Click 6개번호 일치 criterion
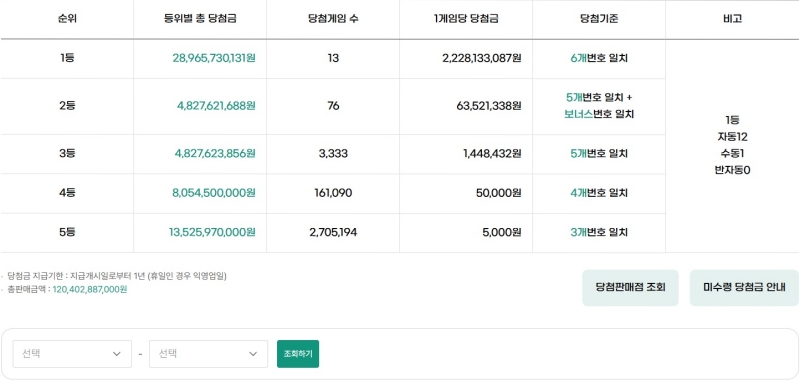This screenshot has width=800, height=380. (x=599, y=58)
